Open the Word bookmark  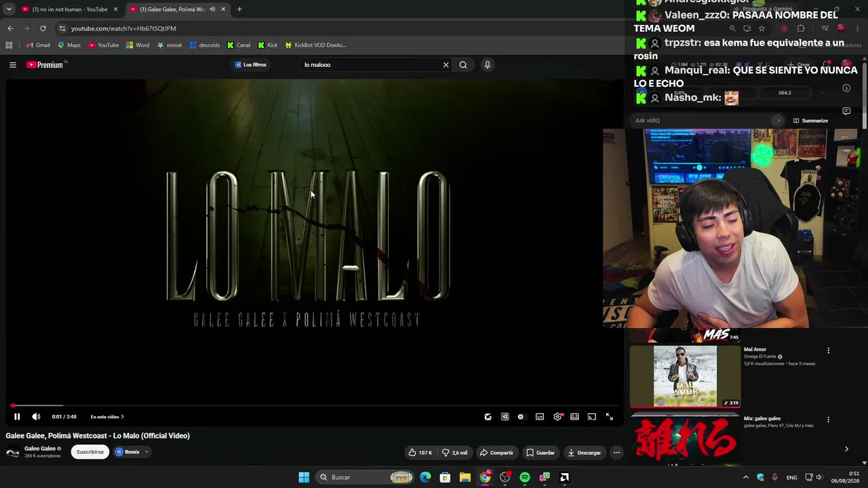[x=138, y=45]
